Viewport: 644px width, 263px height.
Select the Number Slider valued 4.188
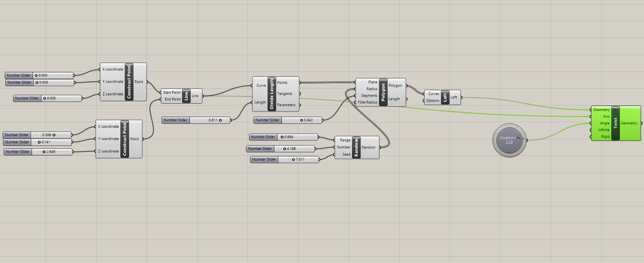281,149
